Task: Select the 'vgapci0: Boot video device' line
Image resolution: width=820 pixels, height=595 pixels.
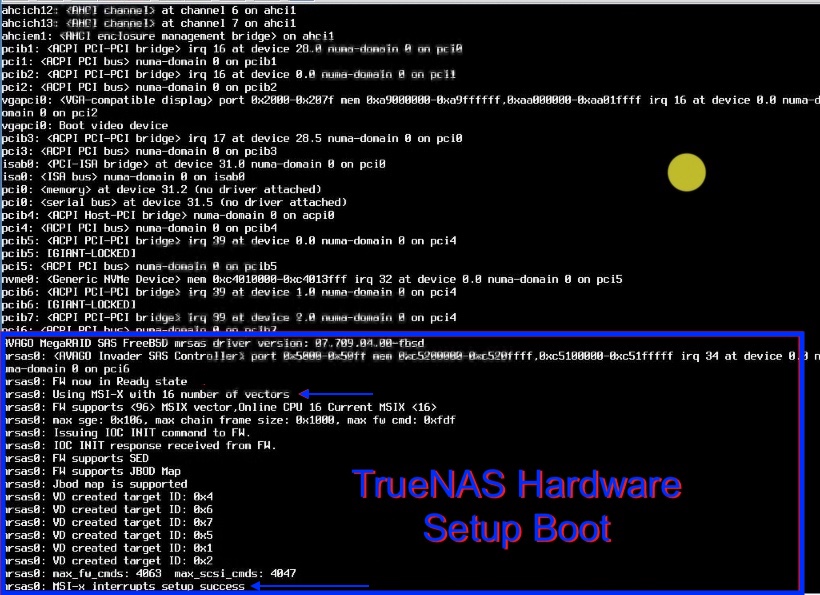Action: coord(85,125)
